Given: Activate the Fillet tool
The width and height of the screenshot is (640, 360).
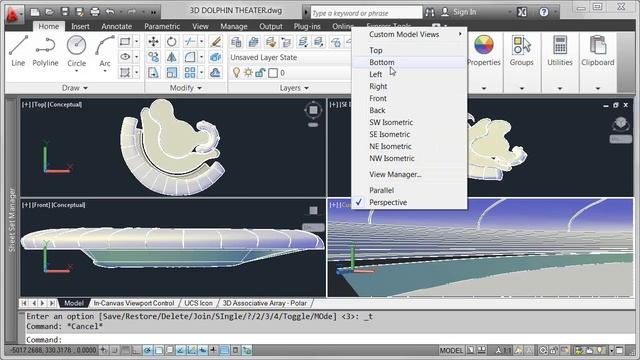Looking at the screenshot, I should click(189, 57).
